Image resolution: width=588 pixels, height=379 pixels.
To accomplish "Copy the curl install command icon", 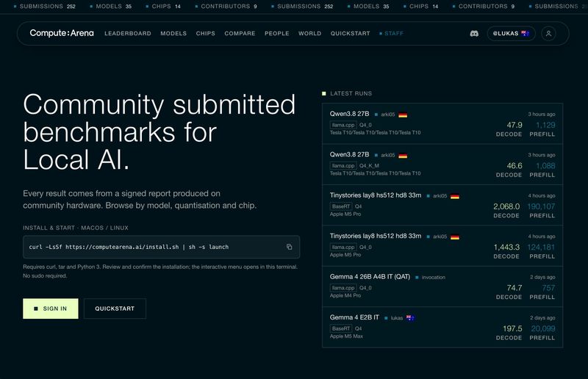I will (289, 247).
